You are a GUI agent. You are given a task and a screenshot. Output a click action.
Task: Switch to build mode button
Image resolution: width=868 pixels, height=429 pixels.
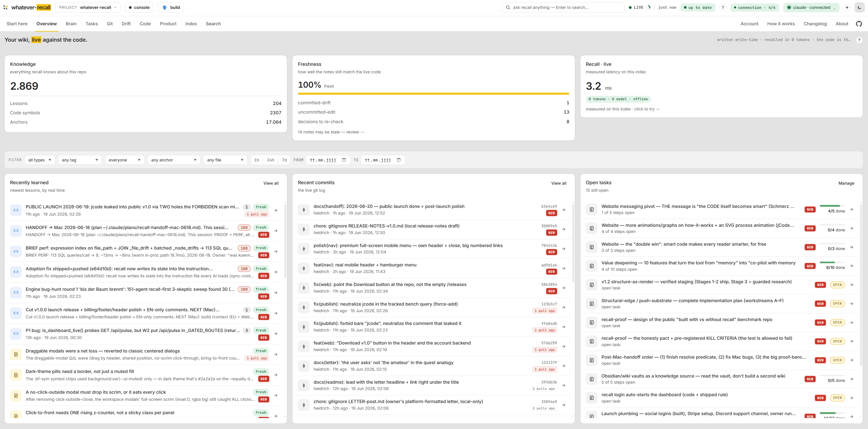point(171,8)
